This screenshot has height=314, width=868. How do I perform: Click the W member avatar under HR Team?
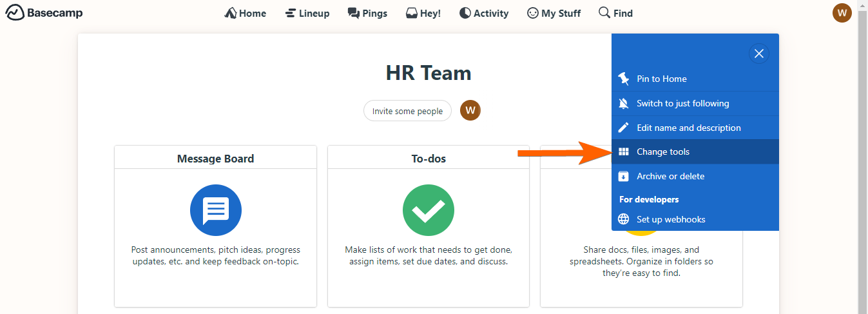470,110
